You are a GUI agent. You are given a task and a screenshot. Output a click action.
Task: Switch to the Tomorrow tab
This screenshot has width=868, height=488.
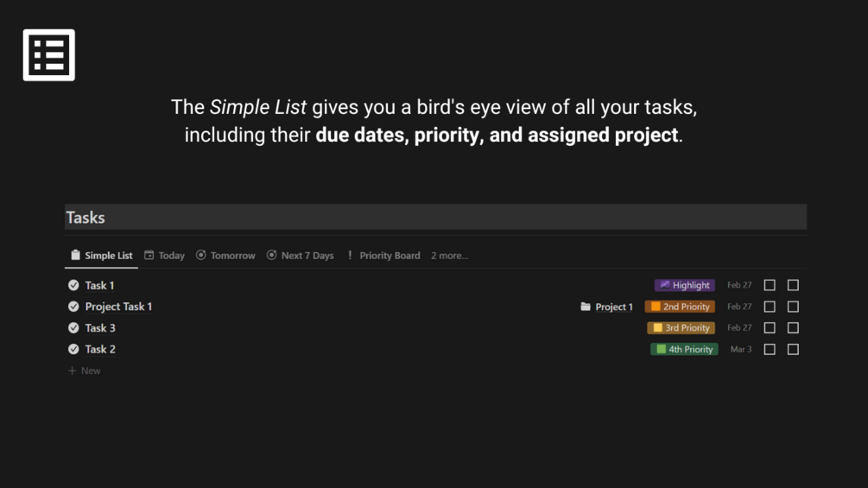(226, 256)
